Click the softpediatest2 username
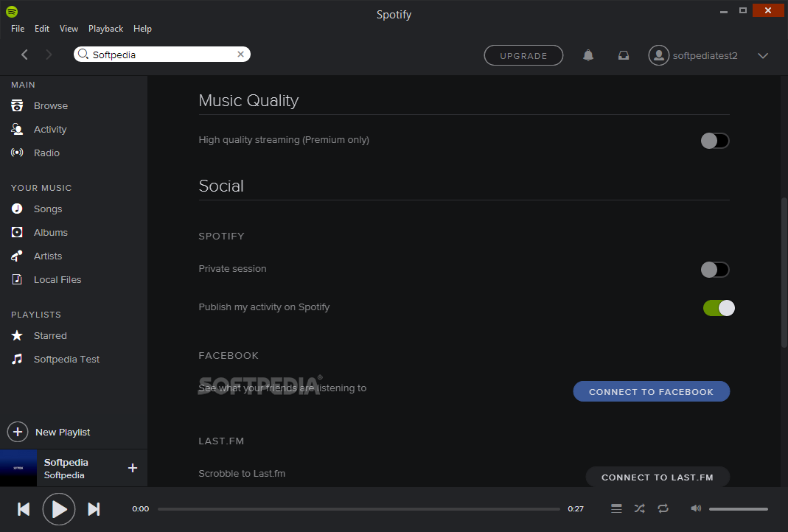The height and width of the screenshot is (532, 788). (705, 56)
